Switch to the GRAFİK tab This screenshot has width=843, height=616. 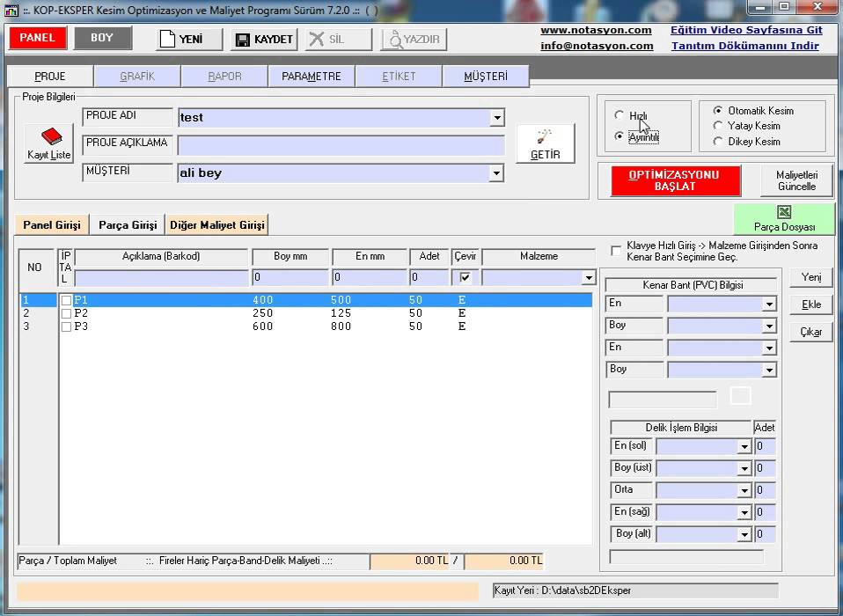pyautogui.click(x=137, y=77)
